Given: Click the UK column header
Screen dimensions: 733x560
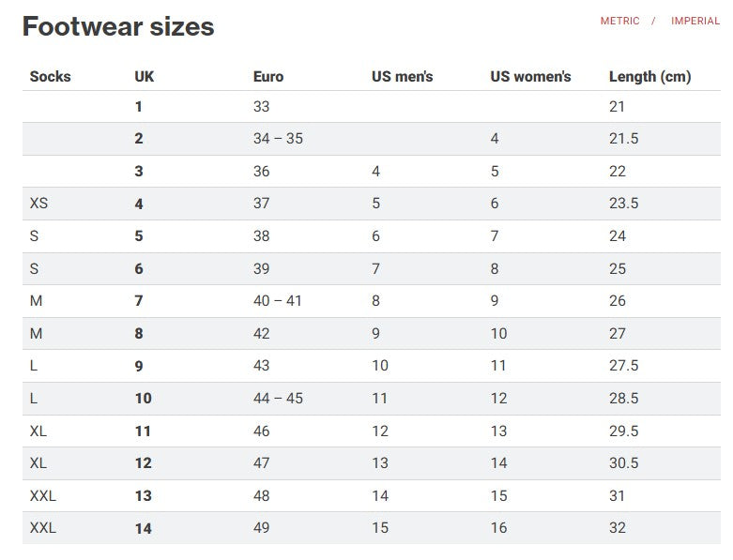Looking at the screenshot, I should [145, 77].
